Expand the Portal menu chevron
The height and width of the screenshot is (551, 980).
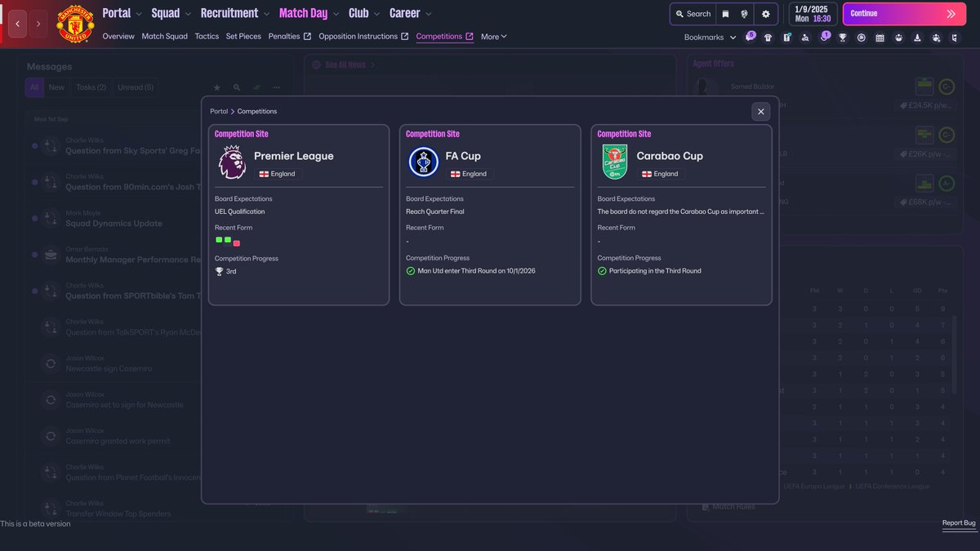click(138, 14)
